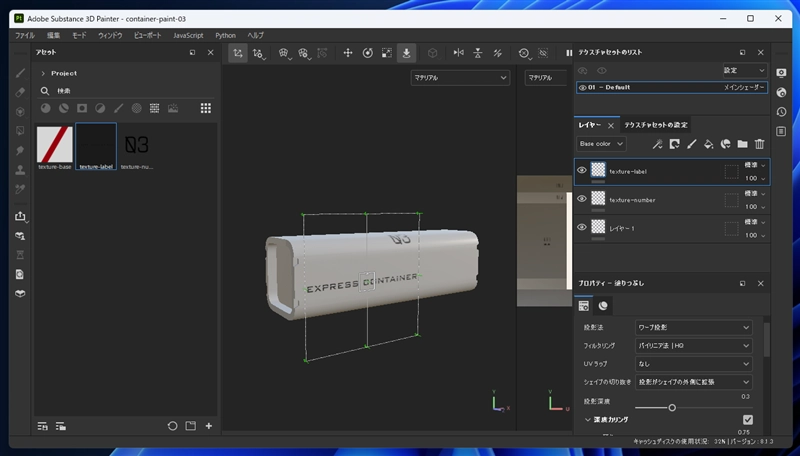This screenshot has height=456, width=800.
Task: Select the Eraser tool in left toolbar
Action: click(x=19, y=92)
